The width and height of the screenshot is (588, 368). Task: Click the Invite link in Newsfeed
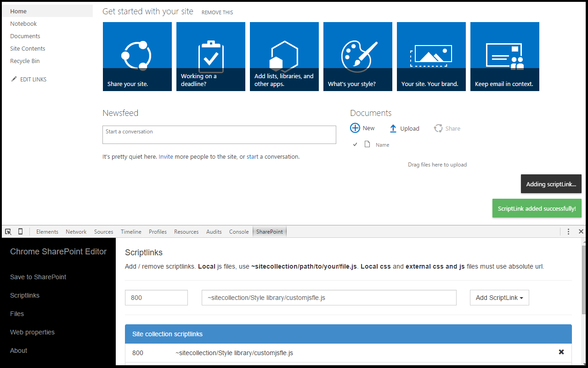tap(166, 156)
